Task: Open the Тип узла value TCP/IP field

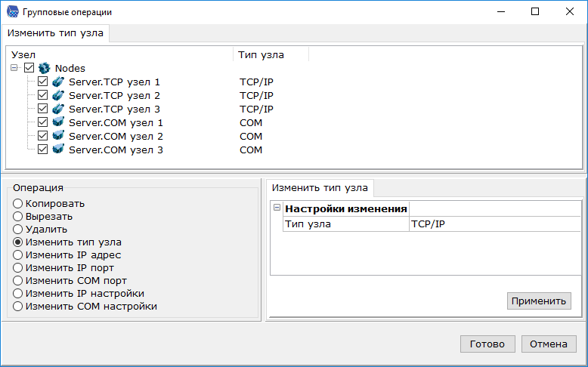Action: click(494, 224)
